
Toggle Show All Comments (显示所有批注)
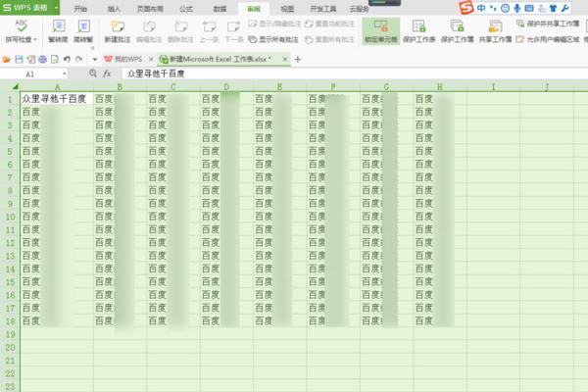pos(273,39)
